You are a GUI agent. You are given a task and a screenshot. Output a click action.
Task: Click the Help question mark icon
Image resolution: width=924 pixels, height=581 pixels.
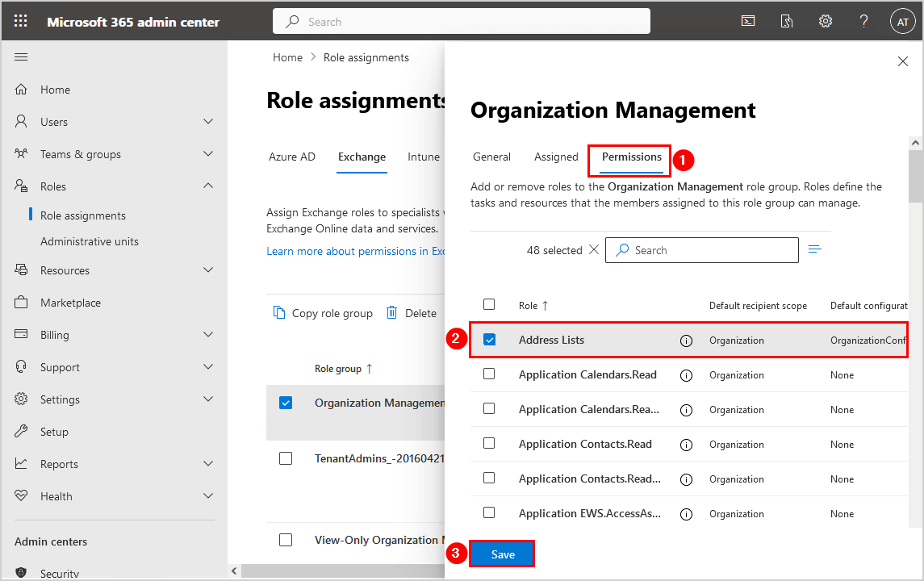point(863,22)
